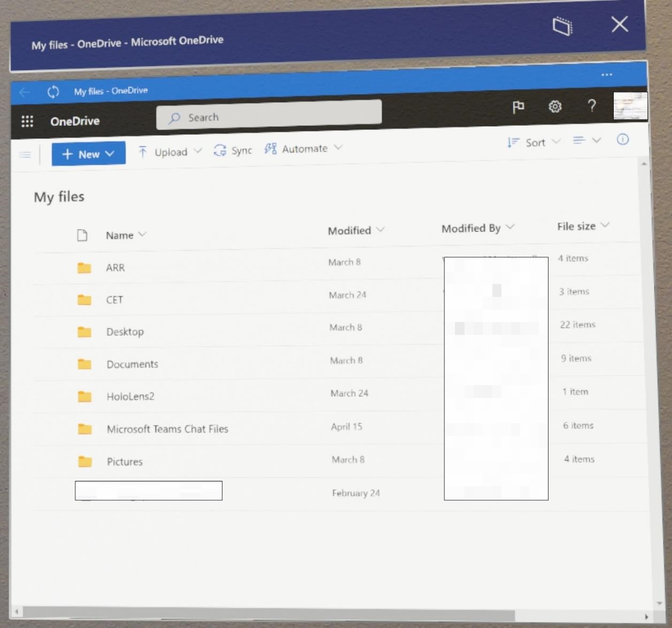Open the Documents folder
Screen dimensions: 672x628
click(x=133, y=364)
